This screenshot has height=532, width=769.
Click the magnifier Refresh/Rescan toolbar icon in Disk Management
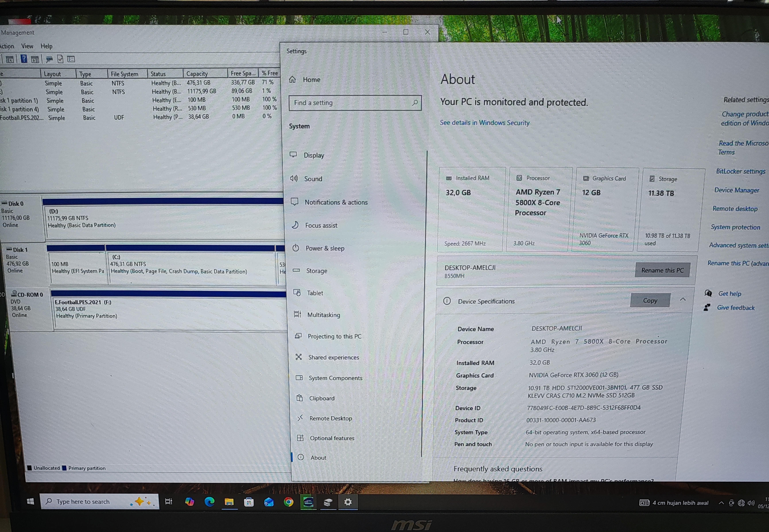(x=49, y=59)
